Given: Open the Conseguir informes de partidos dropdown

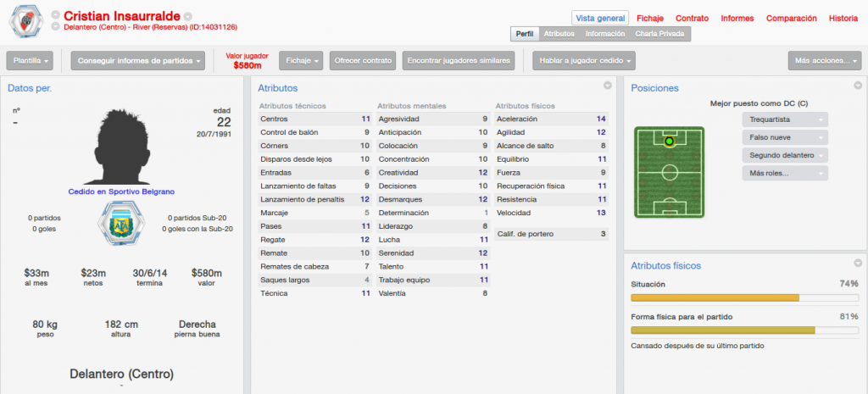Looking at the screenshot, I should click(x=138, y=61).
